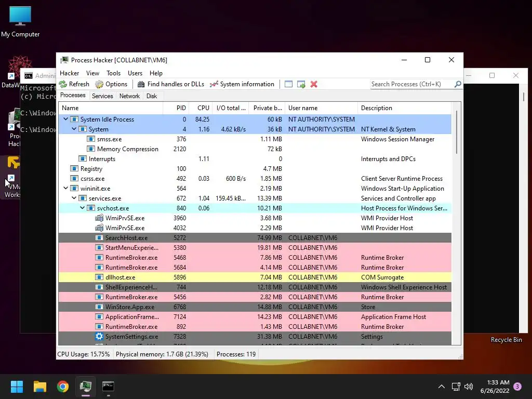
Task: Click the volume speaker tray icon
Action: (x=469, y=387)
